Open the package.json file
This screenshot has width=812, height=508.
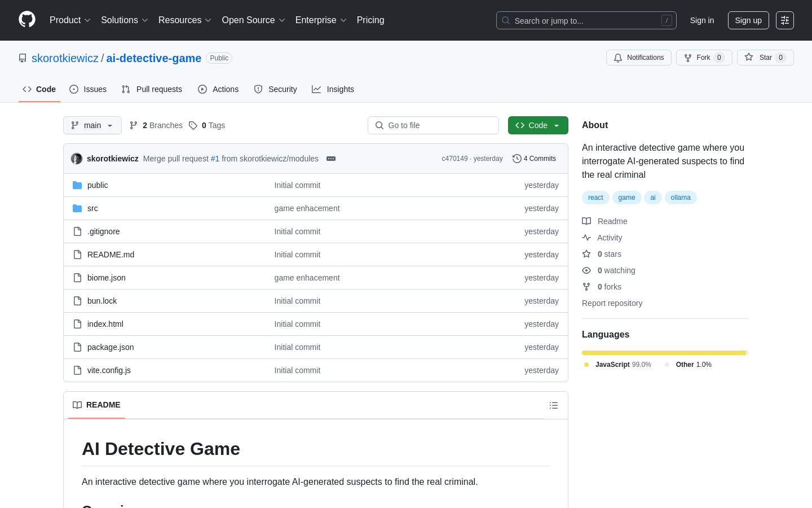point(111,347)
